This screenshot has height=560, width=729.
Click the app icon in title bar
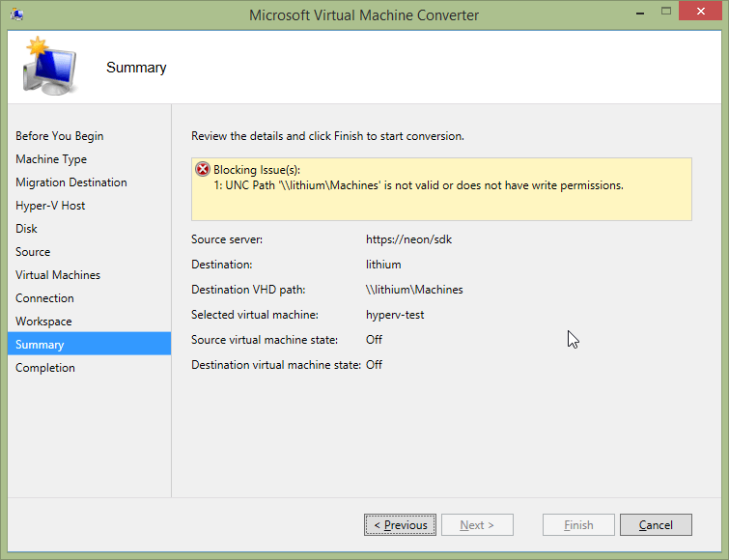[x=17, y=14]
